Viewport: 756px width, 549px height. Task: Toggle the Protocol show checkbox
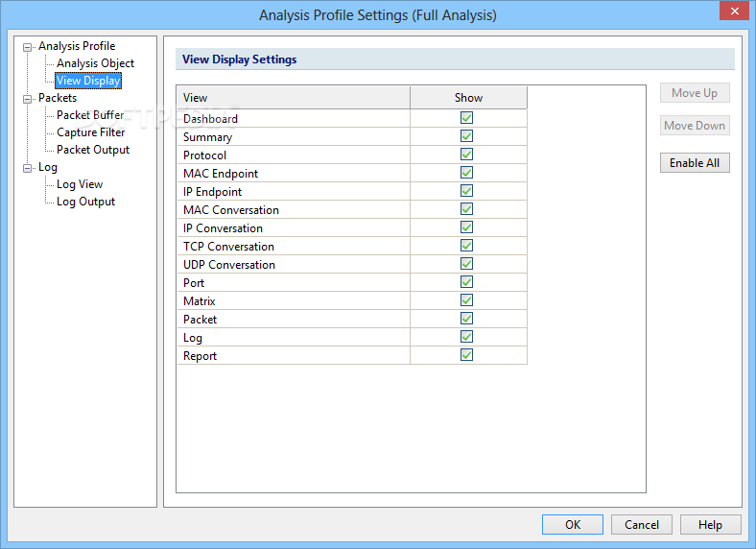point(466,155)
